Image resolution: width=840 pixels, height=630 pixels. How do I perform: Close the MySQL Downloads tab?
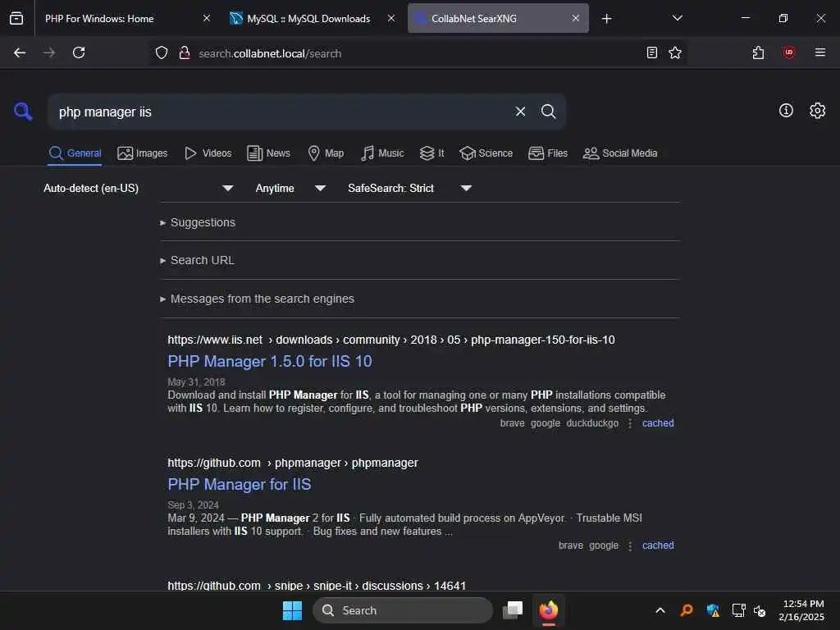click(391, 18)
